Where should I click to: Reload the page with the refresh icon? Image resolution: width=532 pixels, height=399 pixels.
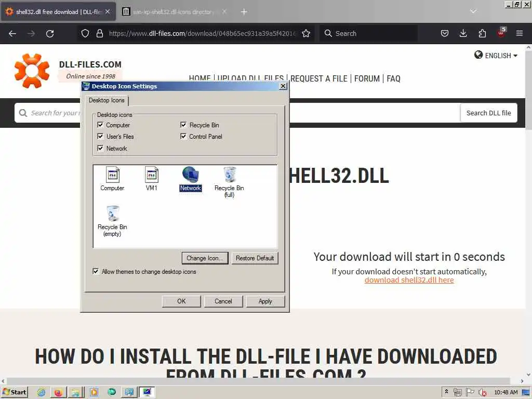pyautogui.click(x=50, y=34)
